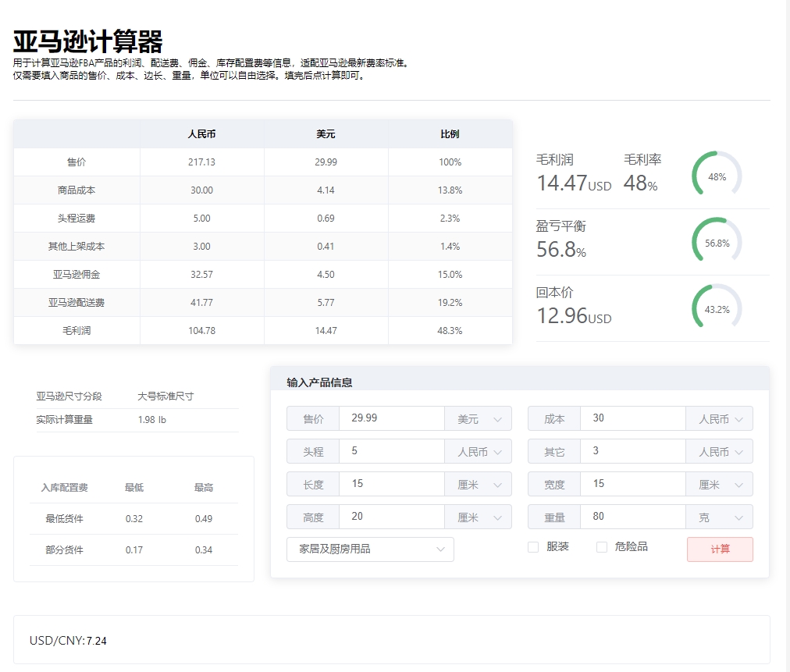
Task: Change the 宽度 unit dropdown
Action: pos(720,484)
